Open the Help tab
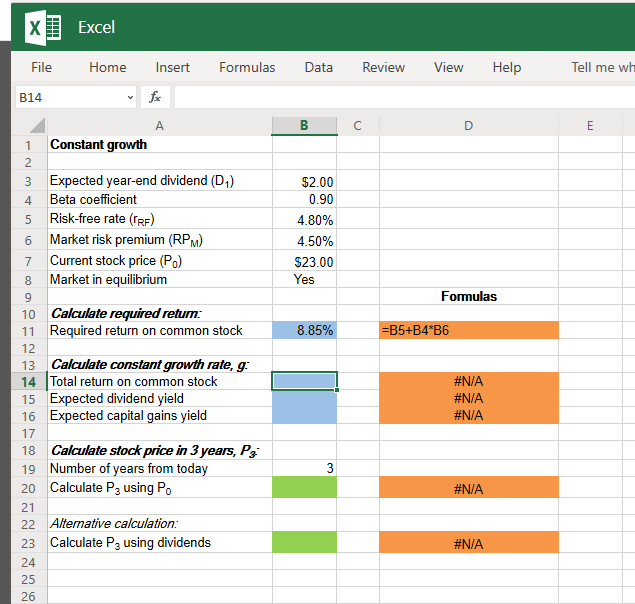The height and width of the screenshot is (604, 635). [x=507, y=67]
